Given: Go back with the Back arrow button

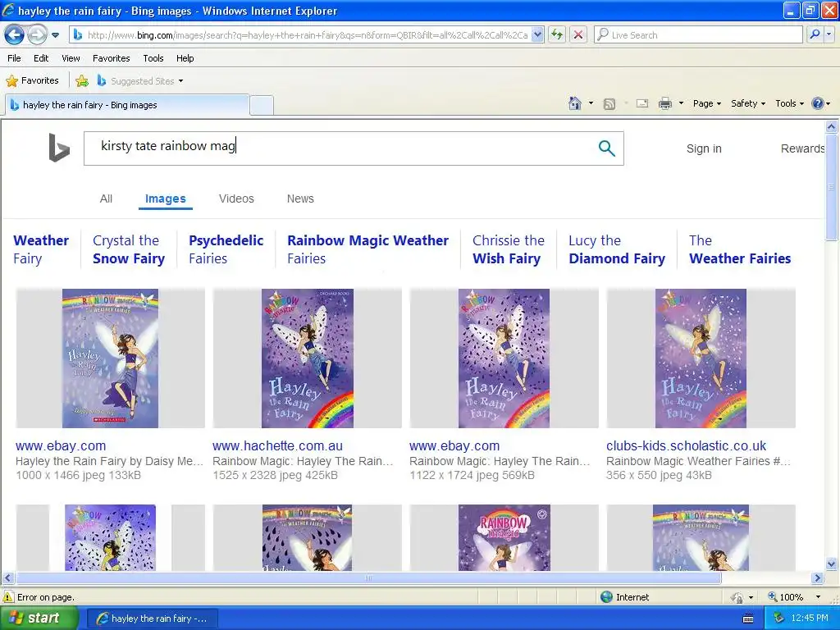Looking at the screenshot, I should (x=15, y=35).
